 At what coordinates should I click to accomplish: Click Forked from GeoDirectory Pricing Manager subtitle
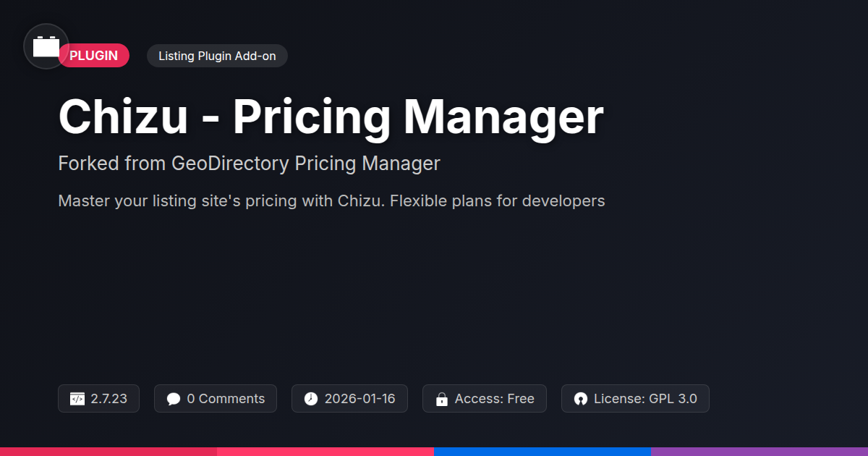(x=249, y=164)
